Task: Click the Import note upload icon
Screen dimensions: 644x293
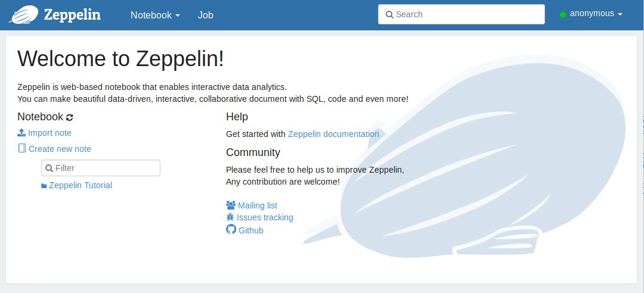Action: click(22, 133)
